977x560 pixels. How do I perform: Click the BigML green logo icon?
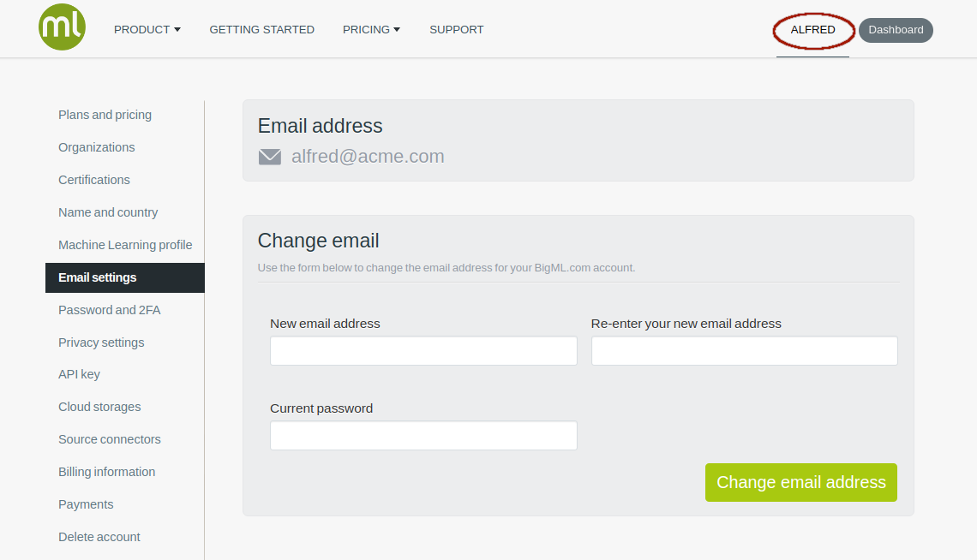(x=62, y=27)
